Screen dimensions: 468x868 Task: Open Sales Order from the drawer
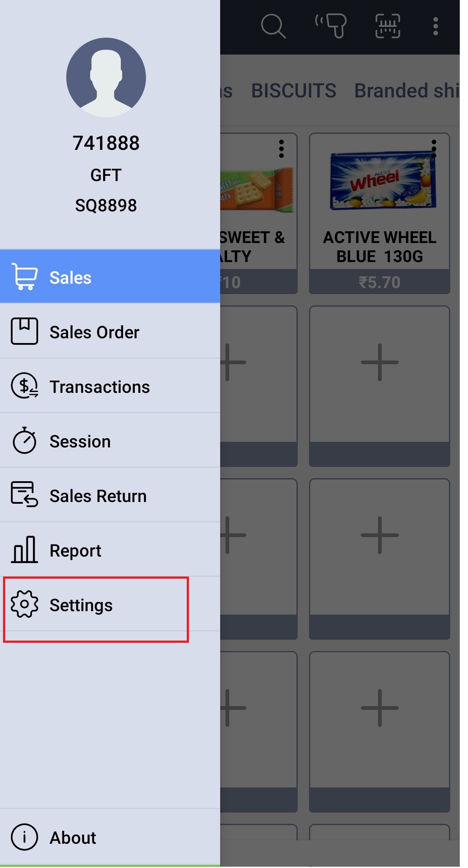(x=94, y=332)
